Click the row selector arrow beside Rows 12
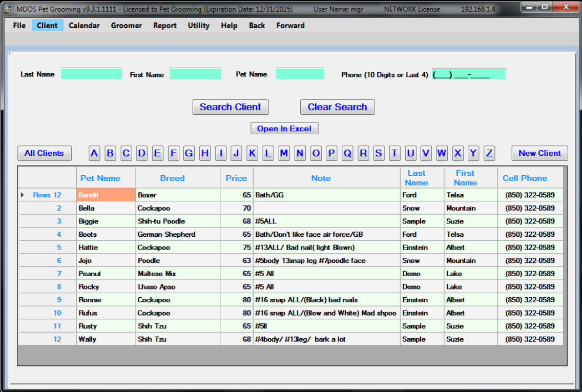Screen dimensions: 582x392 tap(22, 195)
